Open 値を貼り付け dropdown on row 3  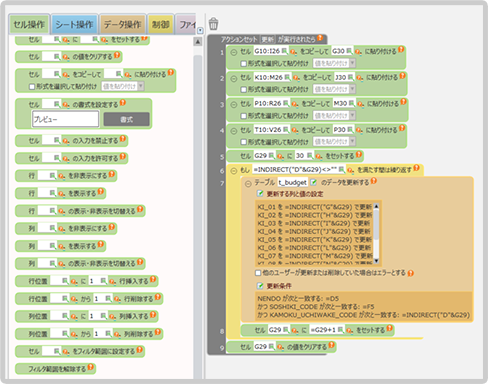(x=334, y=115)
